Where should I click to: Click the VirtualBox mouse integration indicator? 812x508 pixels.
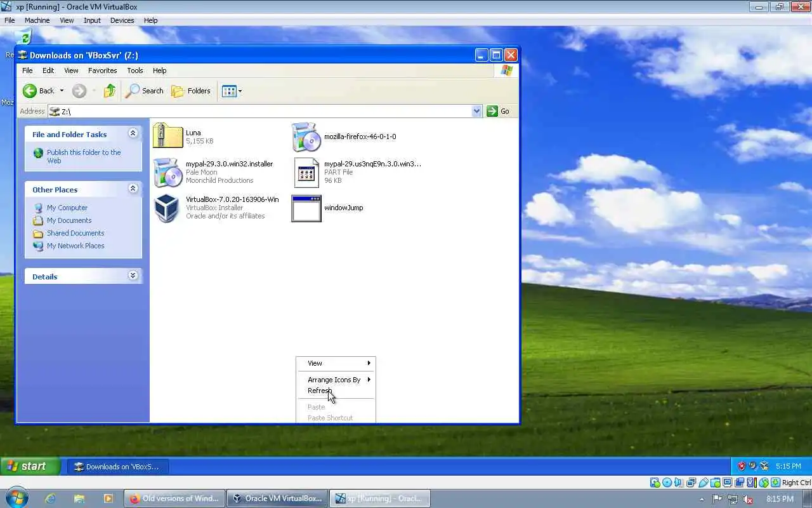[x=764, y=483]
